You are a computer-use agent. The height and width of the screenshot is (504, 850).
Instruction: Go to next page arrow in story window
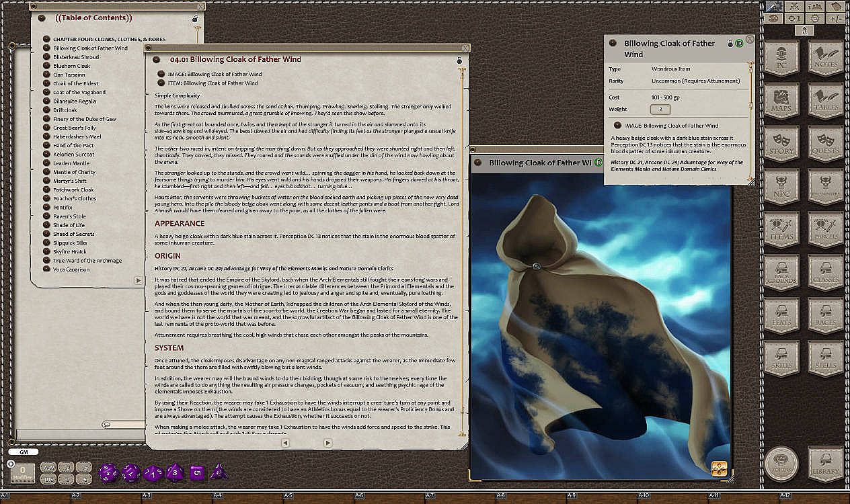(x=327, y=443)
